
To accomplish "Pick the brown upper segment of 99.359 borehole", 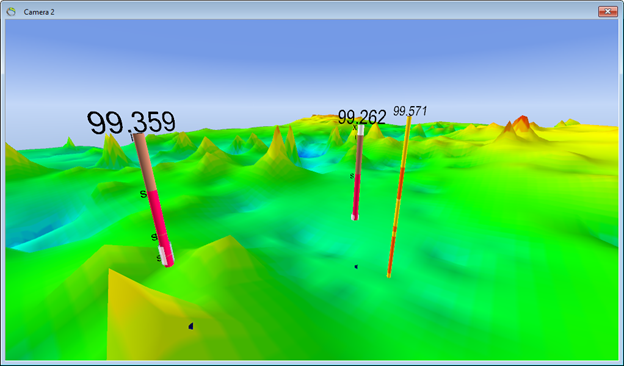I will coord(145,162).
